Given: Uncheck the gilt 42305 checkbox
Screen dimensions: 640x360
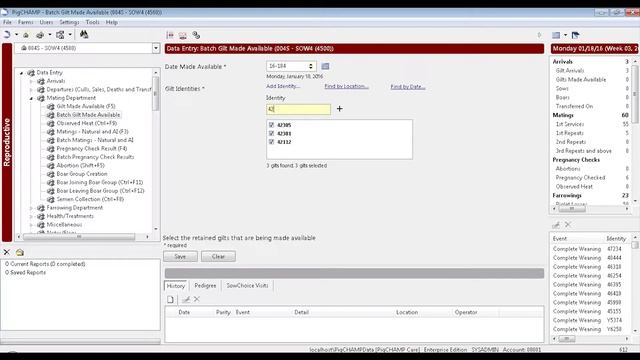Looking at the screenshot, I should pos(271,125).
